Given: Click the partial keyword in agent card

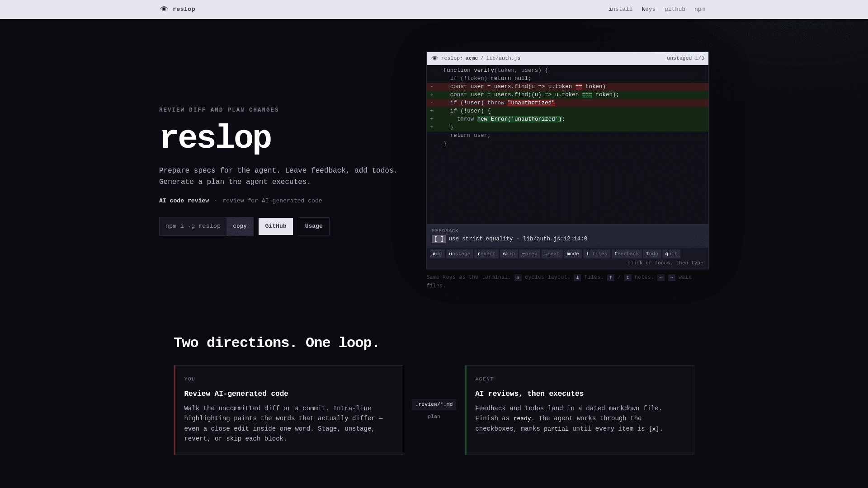Looking at the screenshot, I should (556, 429).
